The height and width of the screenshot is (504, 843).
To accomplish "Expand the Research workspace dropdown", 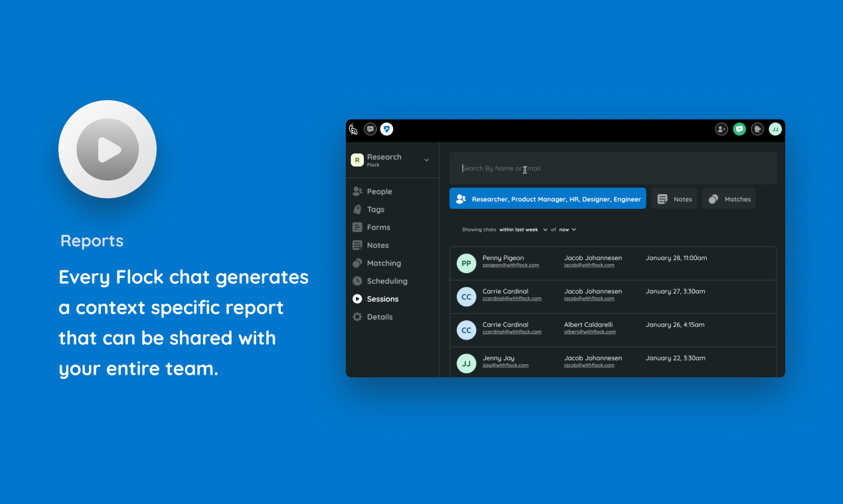I will point(426,160).
